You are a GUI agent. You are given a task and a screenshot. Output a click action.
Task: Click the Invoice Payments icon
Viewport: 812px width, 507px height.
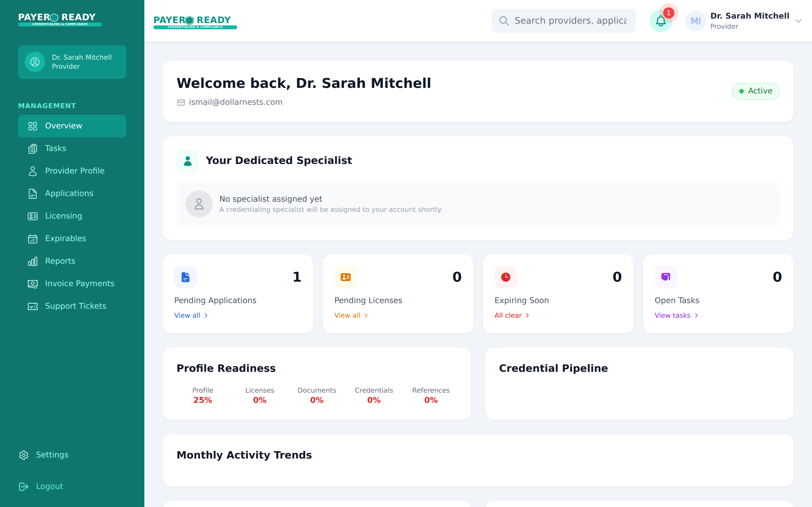pos(32,284)
